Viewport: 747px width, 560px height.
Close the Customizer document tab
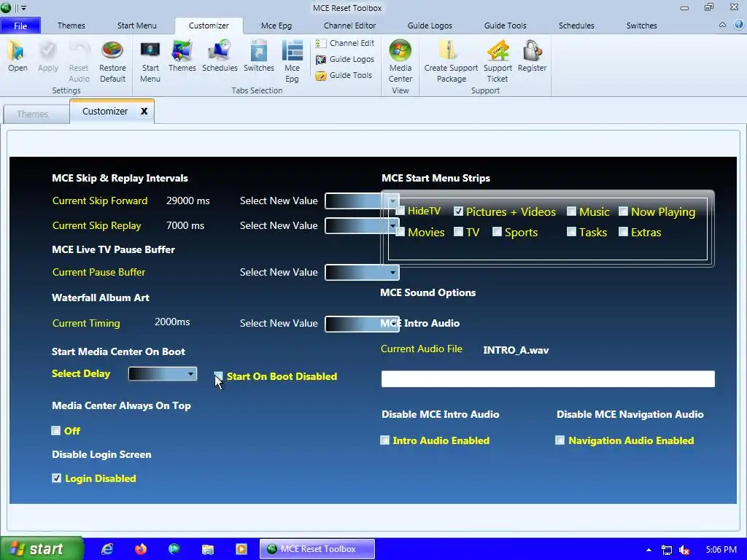[144, 111]
